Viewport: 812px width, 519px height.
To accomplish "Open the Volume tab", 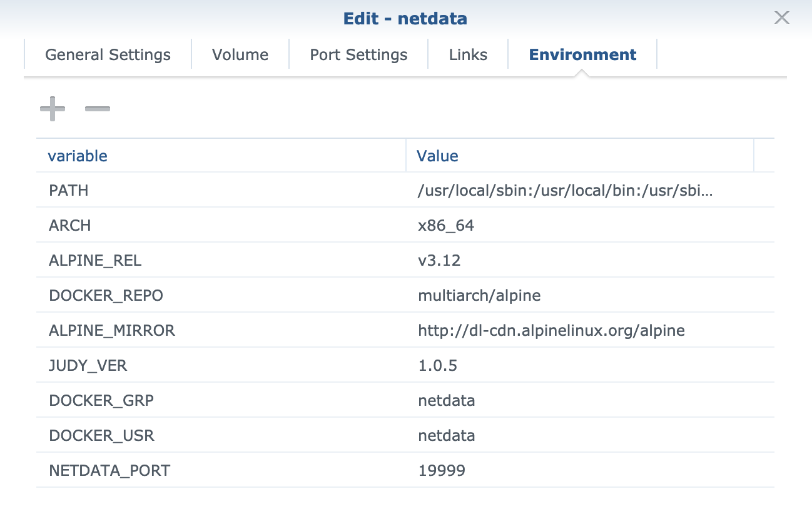I will 240,54.
